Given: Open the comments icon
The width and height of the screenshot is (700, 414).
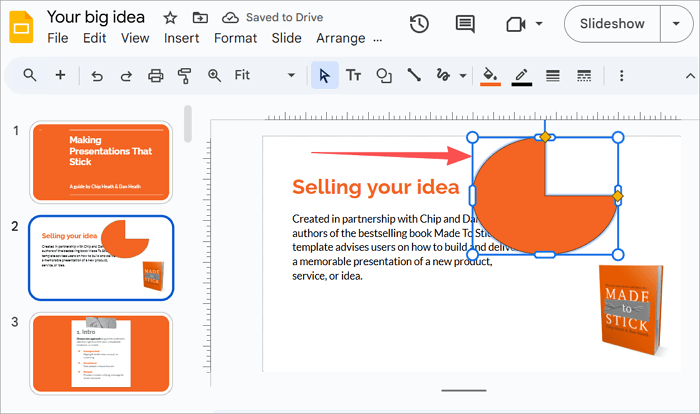Looking at the screenshot, I should 465,24.
